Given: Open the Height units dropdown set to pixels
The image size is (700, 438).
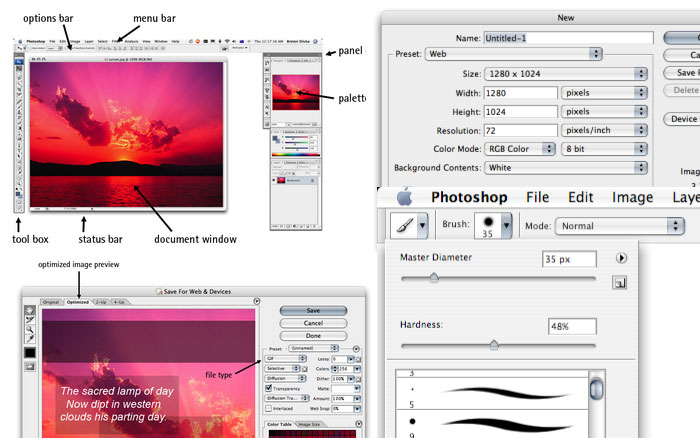Looking at the screenshot, I should point(604,112).
